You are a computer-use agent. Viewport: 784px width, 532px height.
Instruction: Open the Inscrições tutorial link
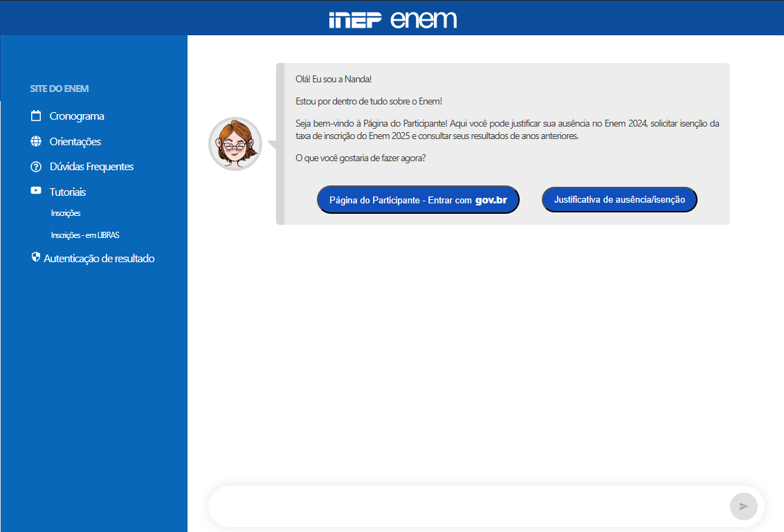click(66, 213)
